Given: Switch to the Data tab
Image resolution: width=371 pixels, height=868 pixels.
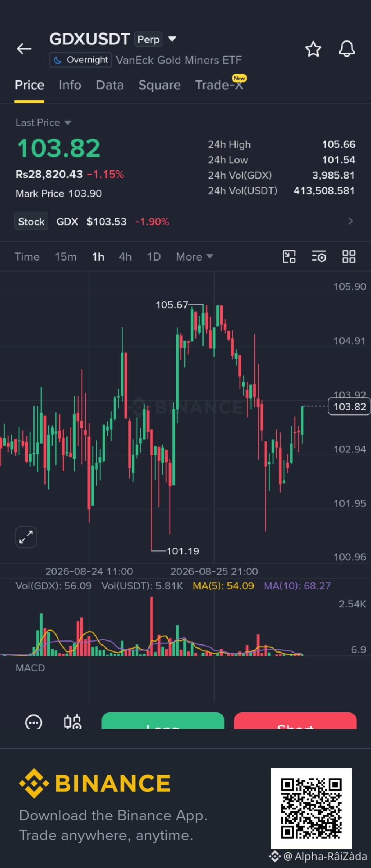Looking at the screenshot, I should click(110, 85).
